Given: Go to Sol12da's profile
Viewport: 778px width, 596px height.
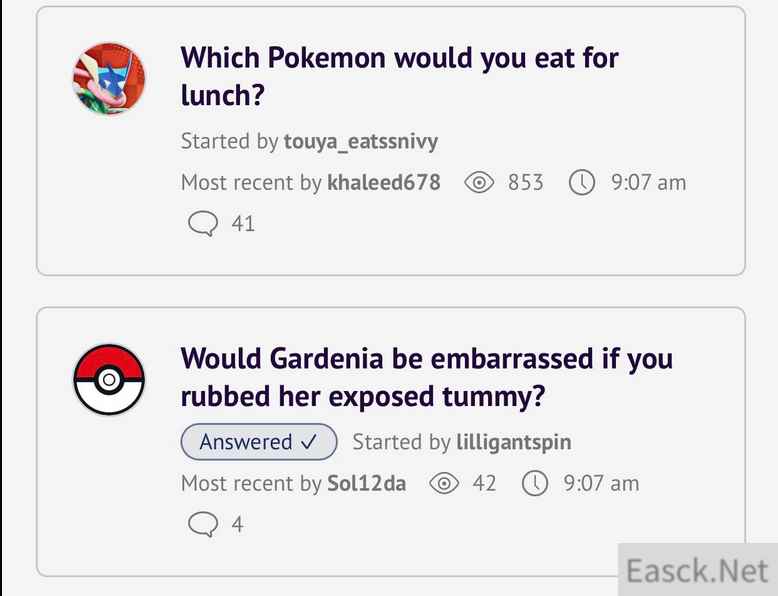Looking at the screenshot, I should point(366,483).
